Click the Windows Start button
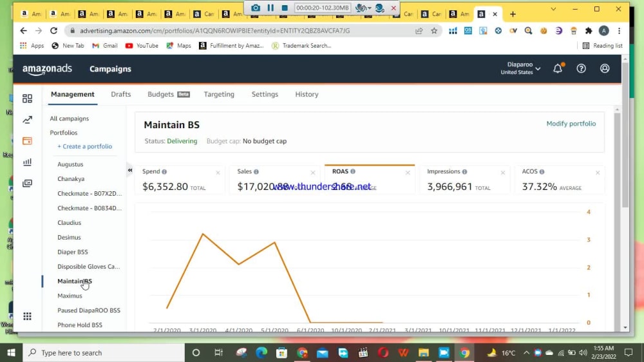 (11, 352)
